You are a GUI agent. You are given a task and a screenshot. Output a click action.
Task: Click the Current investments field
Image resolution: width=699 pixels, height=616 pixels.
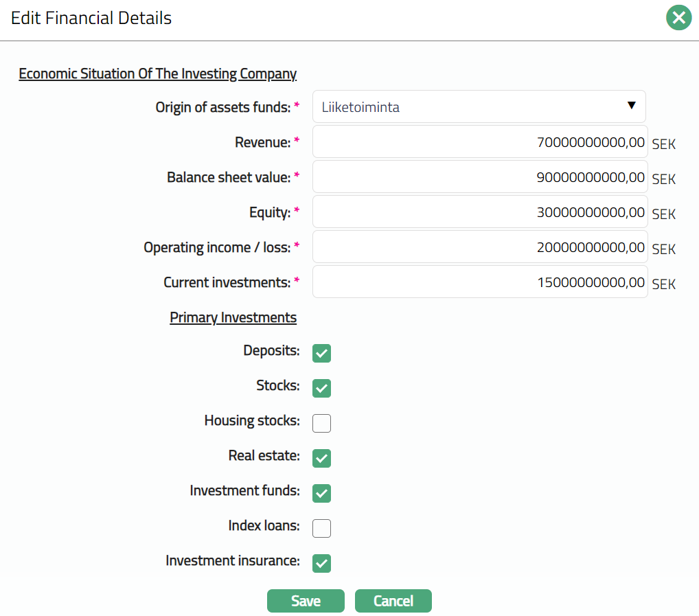click(x=479, y=282)
